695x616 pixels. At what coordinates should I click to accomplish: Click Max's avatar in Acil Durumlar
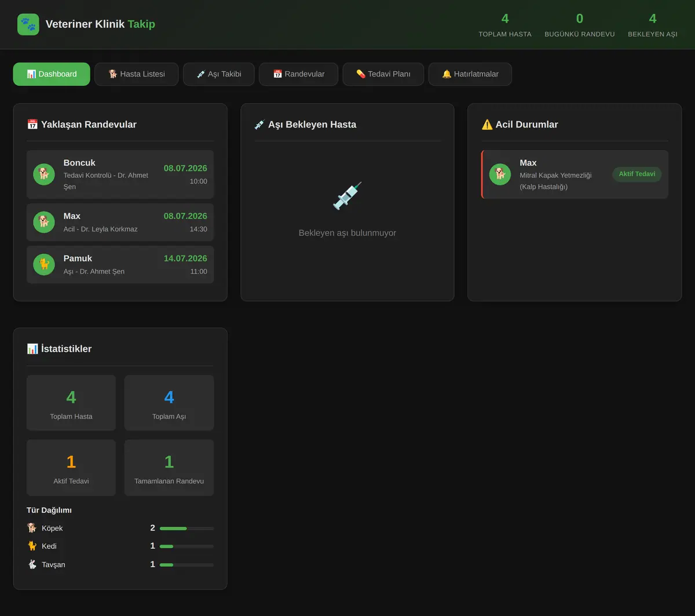[500, 174]
